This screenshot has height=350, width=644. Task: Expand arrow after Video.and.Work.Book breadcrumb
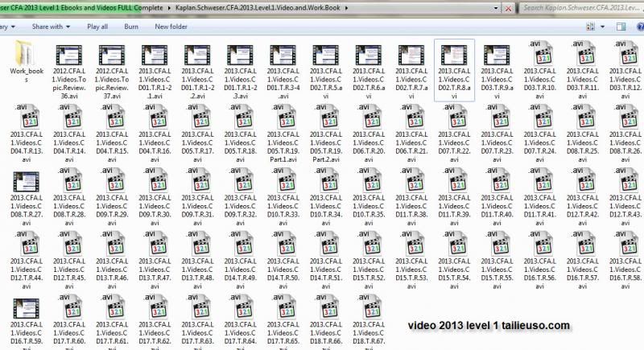coord(347,8)
